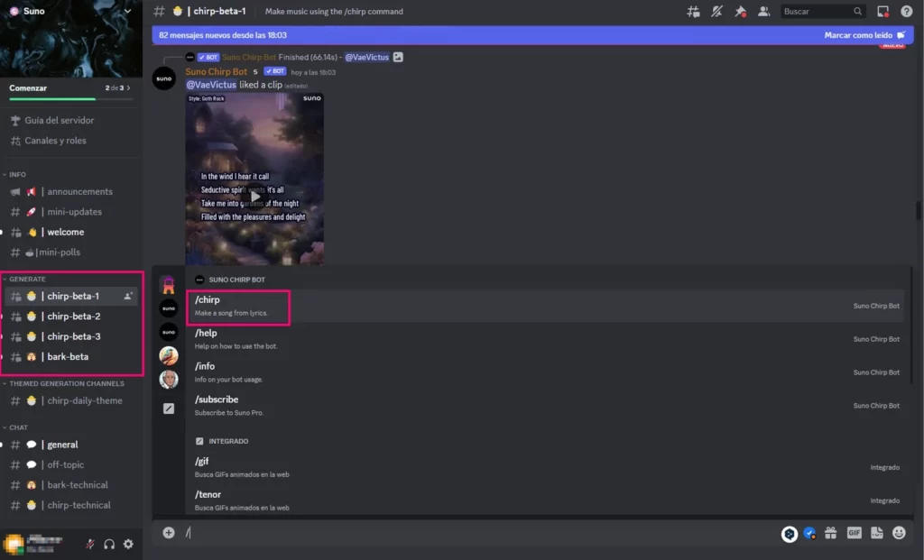The height and width of the screenshot is (560, 924).
Task: Open the Threads icon in header
Action: pyautogui.click(x=694, y=11)
